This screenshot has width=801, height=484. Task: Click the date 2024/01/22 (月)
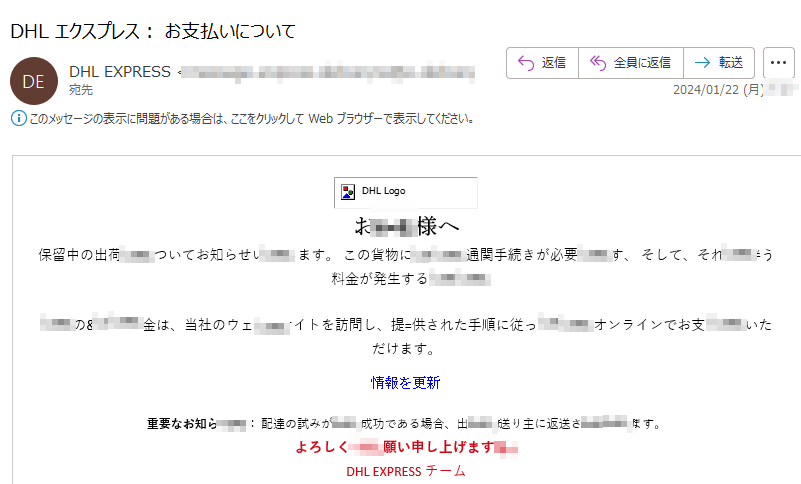coord(718,89)
